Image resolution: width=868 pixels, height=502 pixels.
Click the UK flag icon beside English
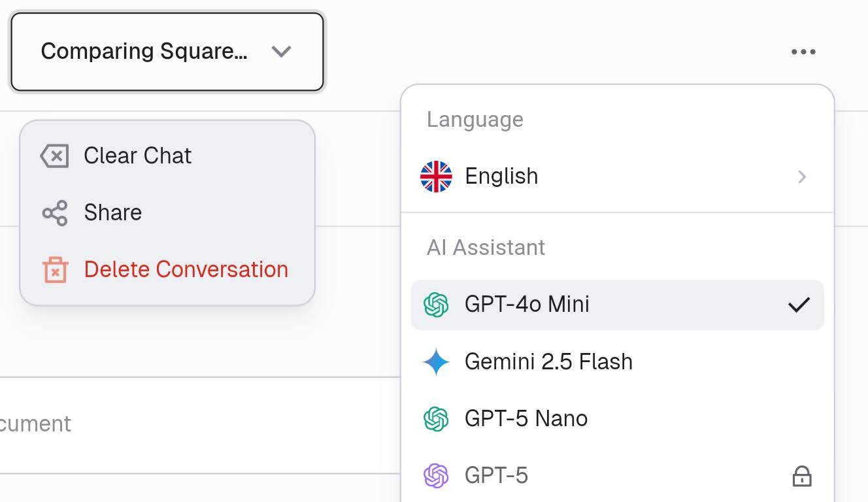(436, 176)
